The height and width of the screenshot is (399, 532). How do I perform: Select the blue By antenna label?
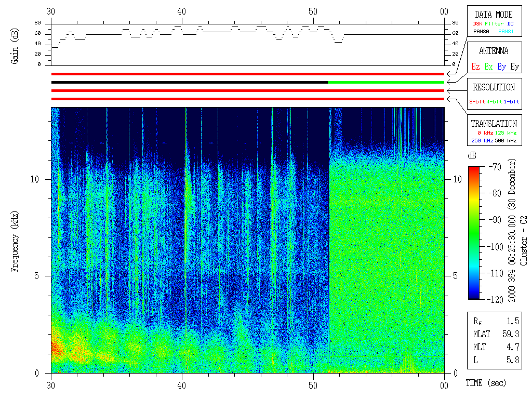pyautogui.click(x=502, y=66)
